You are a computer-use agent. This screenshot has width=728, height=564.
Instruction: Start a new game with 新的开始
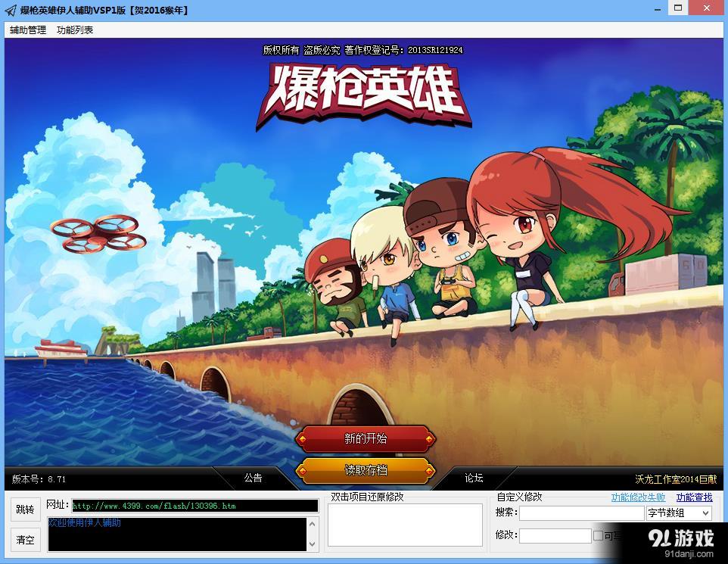(x=366, y=438)
